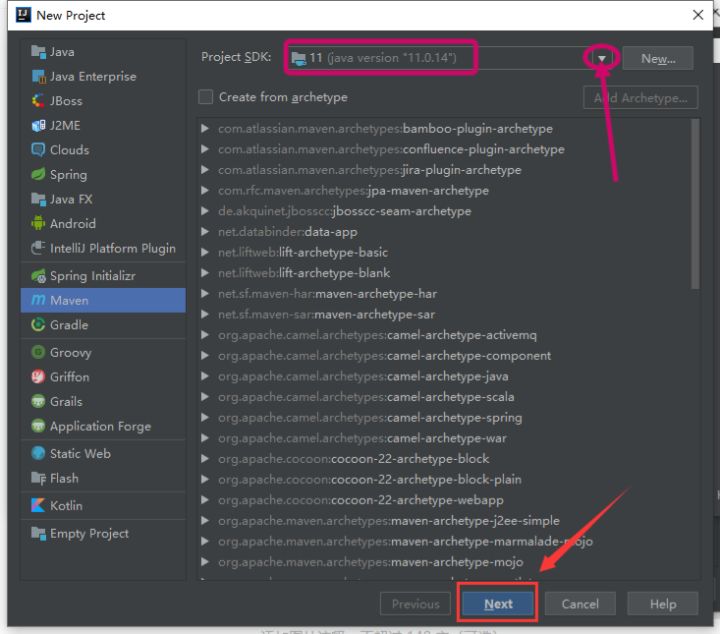720x634 pixels.
Task: Click the Android robot icon
Action: (x=38, y=224)
